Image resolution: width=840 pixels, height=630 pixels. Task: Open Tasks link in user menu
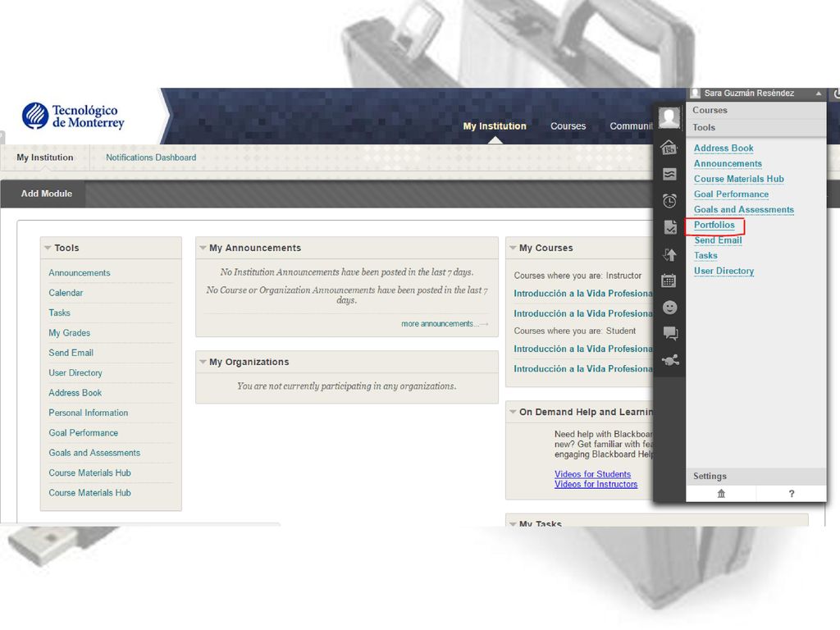pyautogui.click(x=705, y=256)
